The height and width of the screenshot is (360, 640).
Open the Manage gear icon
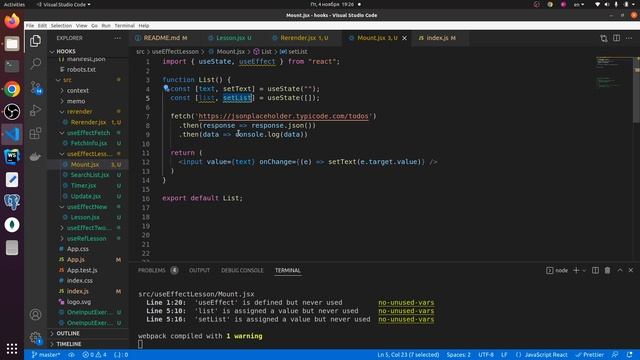36,338
